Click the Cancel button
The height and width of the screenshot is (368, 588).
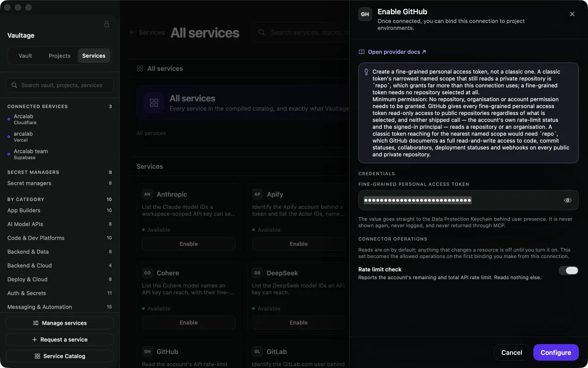[512, 352]
